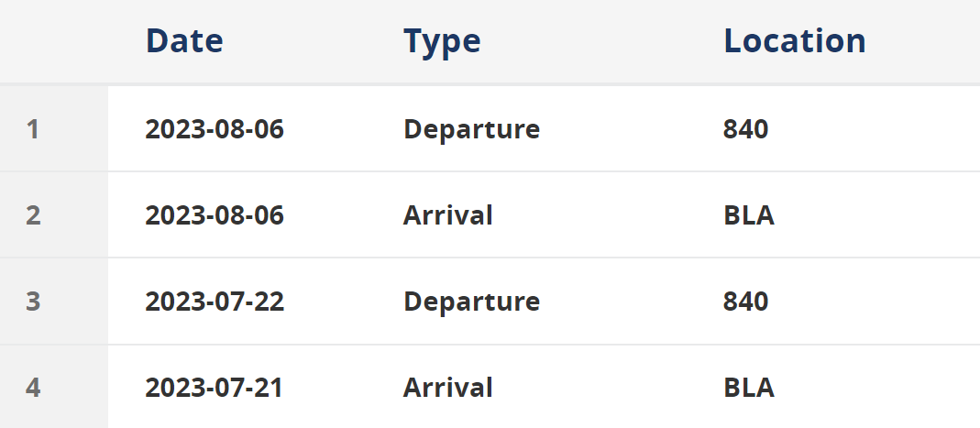Image resolution: width=980 pixels, height=428 pixels.
Task: Click Departure type in row 3
Action: (471, 302)
